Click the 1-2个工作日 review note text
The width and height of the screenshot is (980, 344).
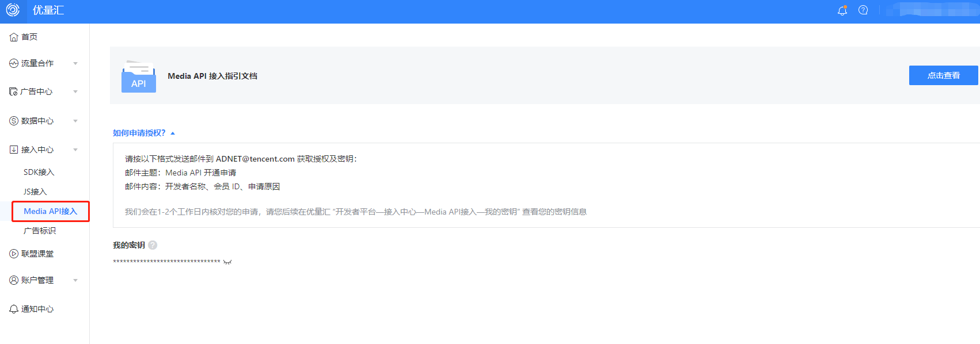coord(355,212)
